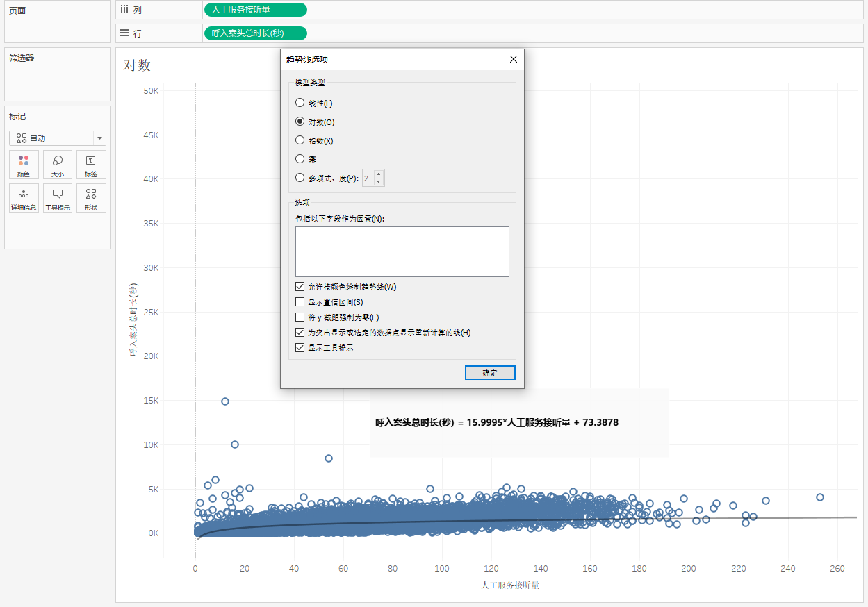Image resolution: width=868 pixels, height=607 pixels.
Task: Click the 人工服务接听量 pill on columns
Action: click(x=255, y=10)
